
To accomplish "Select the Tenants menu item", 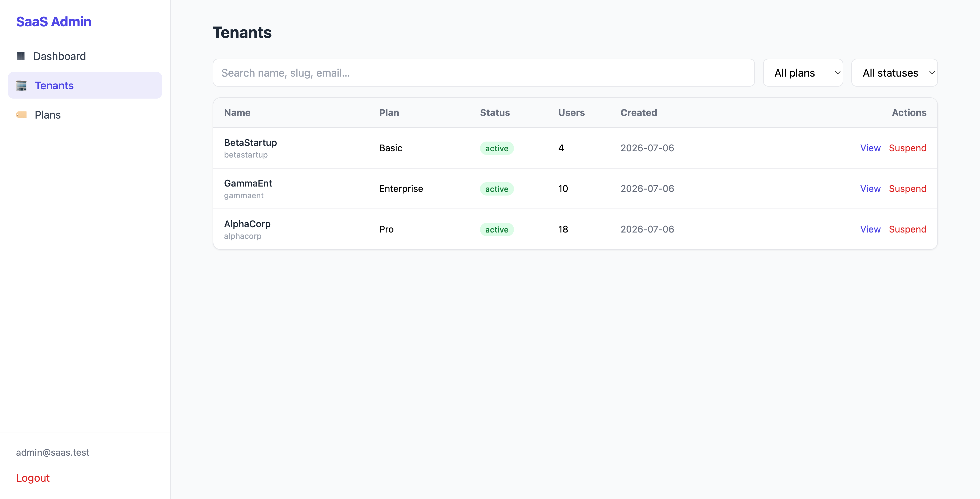I will 85,86.
